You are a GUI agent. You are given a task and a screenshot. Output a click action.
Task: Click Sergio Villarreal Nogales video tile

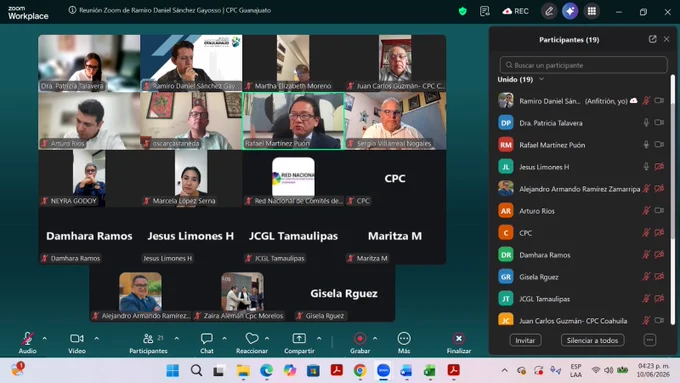coord(396,121)
